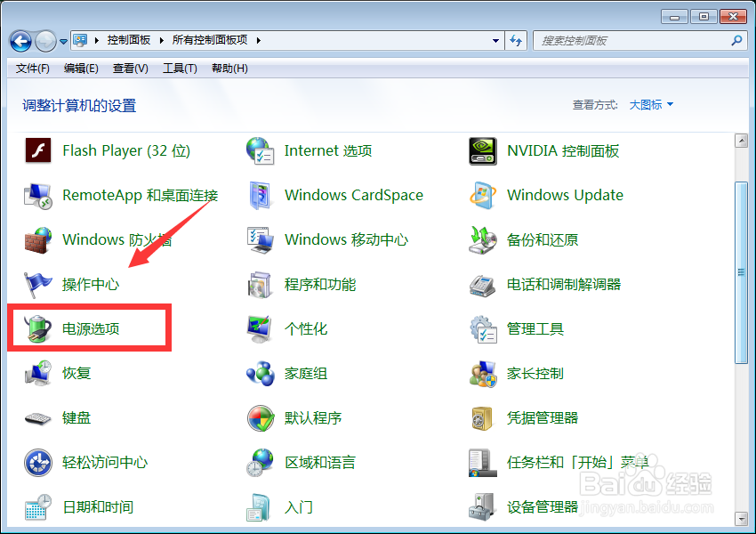Viewport: 756px width, 534px height.
Task: Open the 个性化 text link
Action: point(306,329)
